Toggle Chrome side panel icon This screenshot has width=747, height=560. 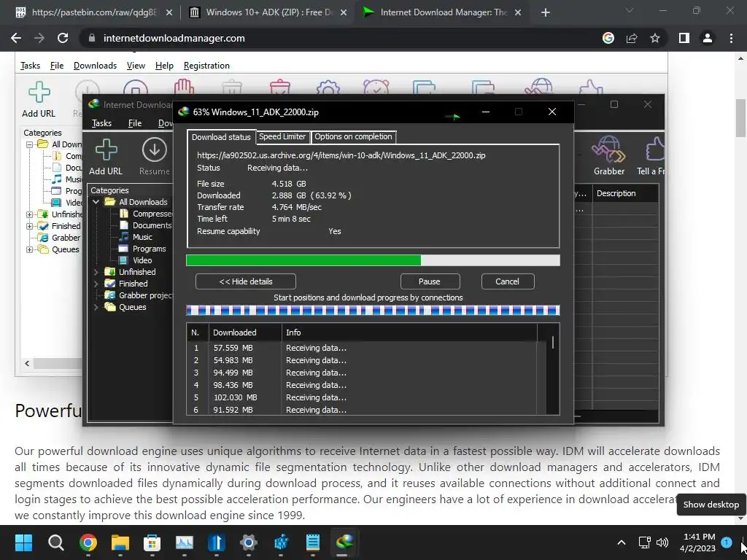pyautogui.click(x=684, y=38)
